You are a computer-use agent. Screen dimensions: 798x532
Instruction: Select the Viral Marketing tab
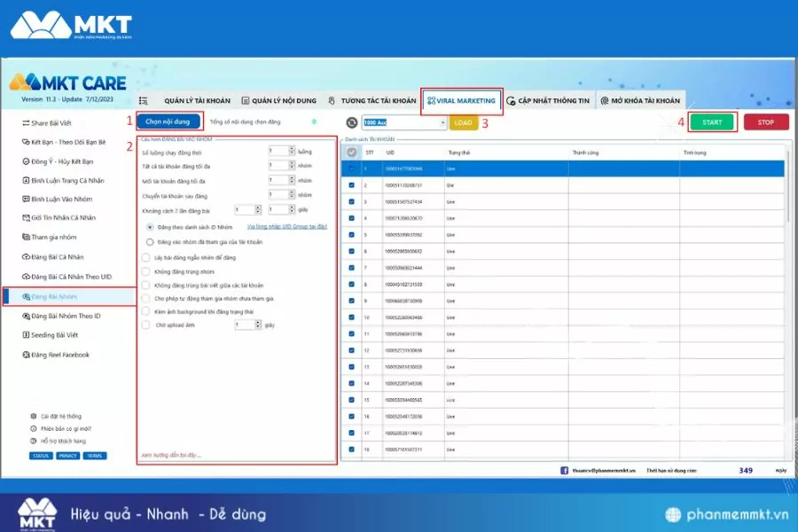coord(462,101)
